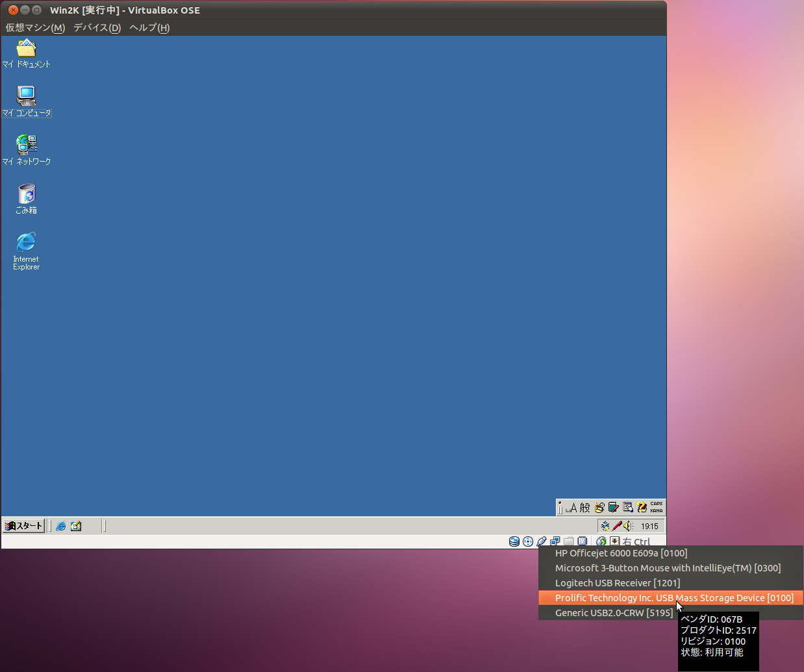Open the IME input mode 'A' selector
Viewport: 804px width, 672px height.
point(572,507)
